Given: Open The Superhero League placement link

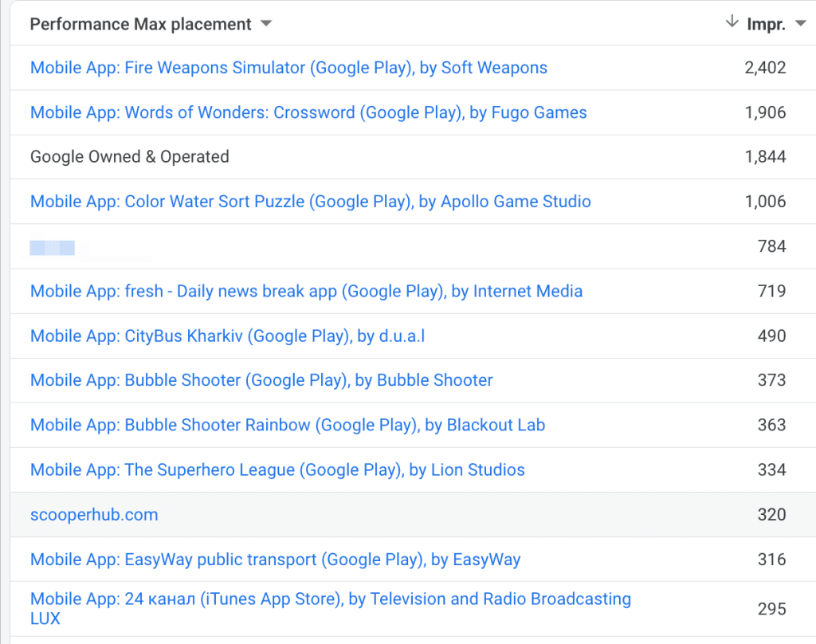Looking at the screenshot, I should [x=277, y=469].
